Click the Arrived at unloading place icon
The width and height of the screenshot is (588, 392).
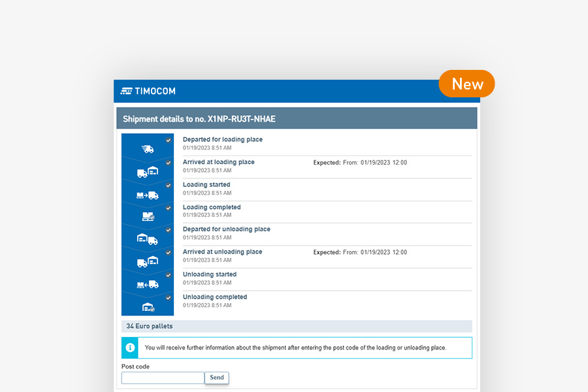(148, 261)
